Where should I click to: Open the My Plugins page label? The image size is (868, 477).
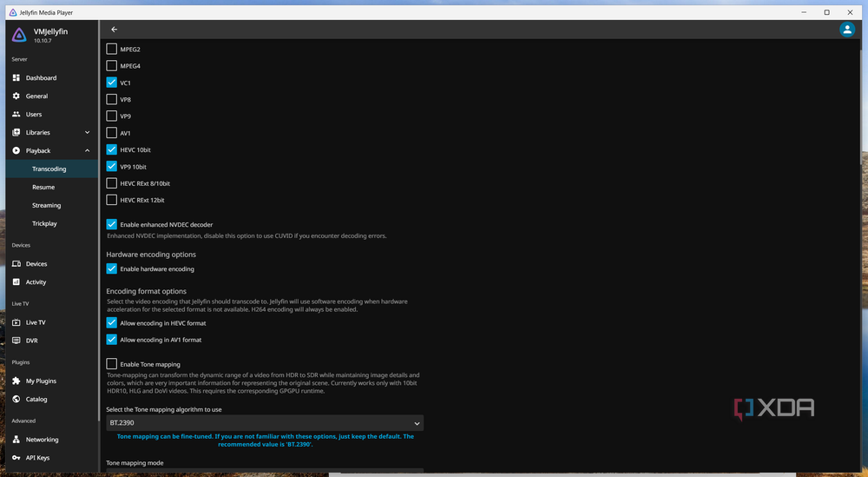click(41, 381)
